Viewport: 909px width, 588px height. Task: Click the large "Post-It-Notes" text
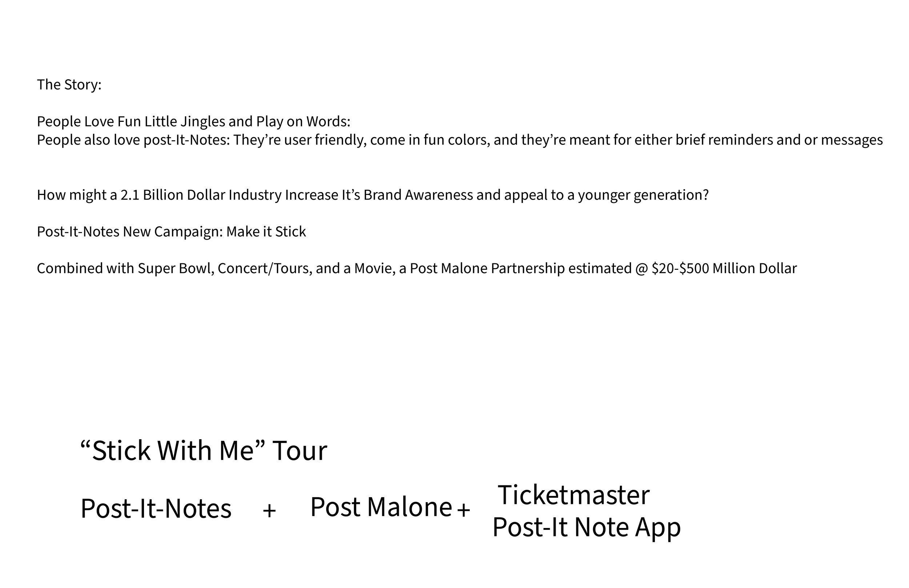(156, 509)
